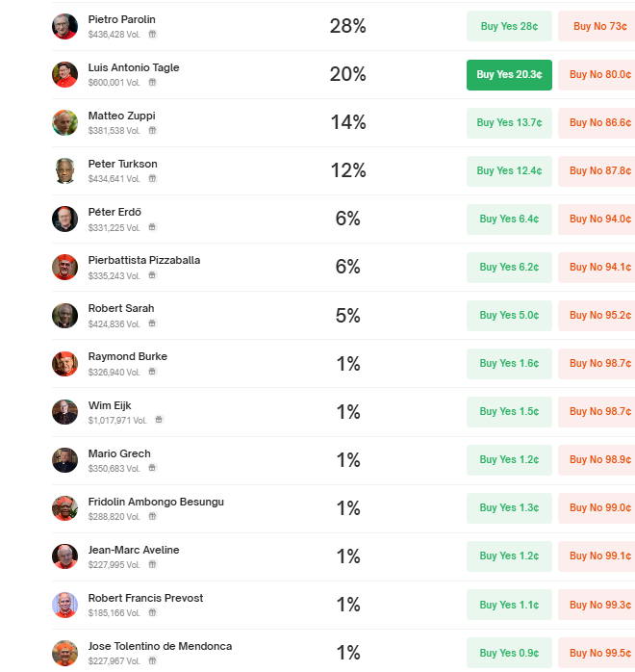The height and width of the screenshot is (672, 635).
Task: Open Pietro Parolin's avatar photo
Action: pos(64,26)
